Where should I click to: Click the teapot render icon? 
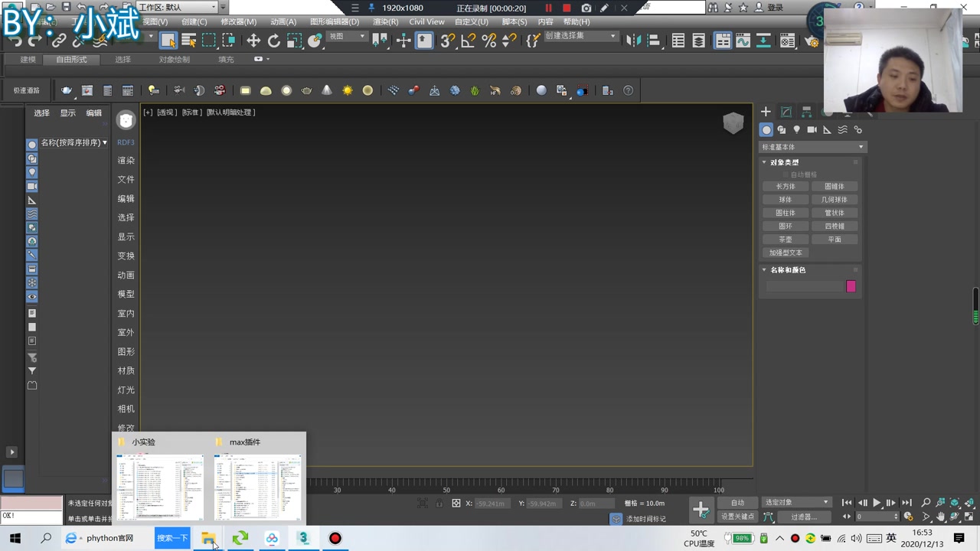click(67, 90)
